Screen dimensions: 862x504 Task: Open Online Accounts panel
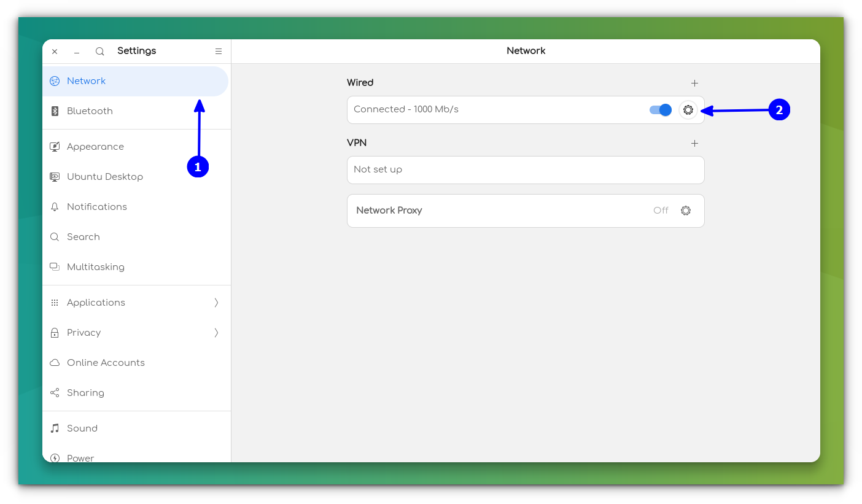136,363
